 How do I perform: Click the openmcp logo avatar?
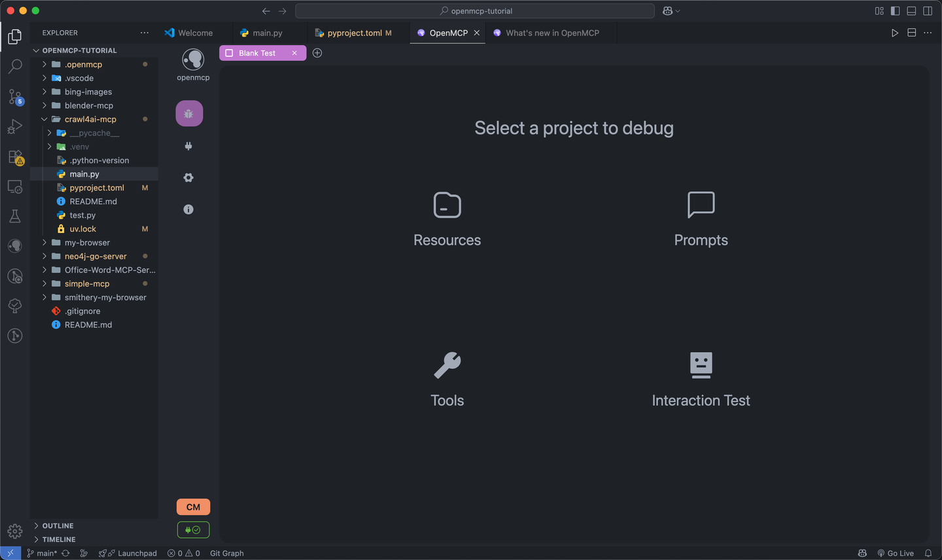193,60
